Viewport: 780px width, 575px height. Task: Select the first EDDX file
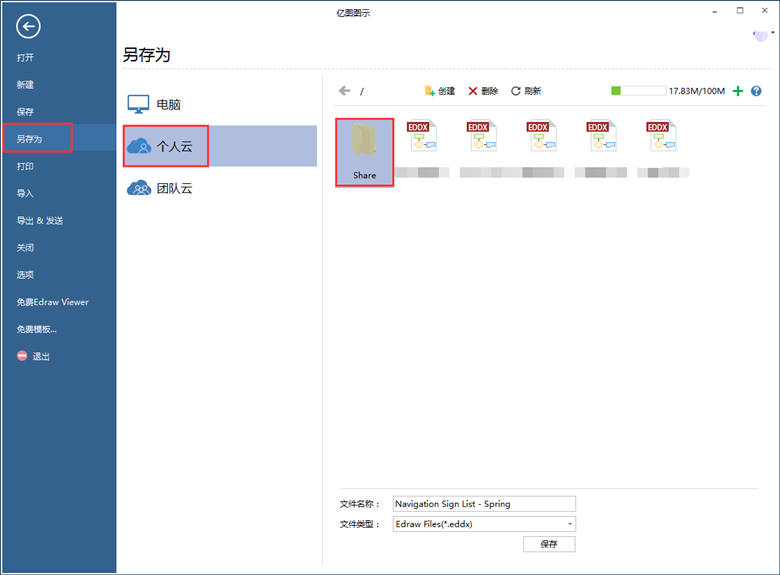(421, 143)
